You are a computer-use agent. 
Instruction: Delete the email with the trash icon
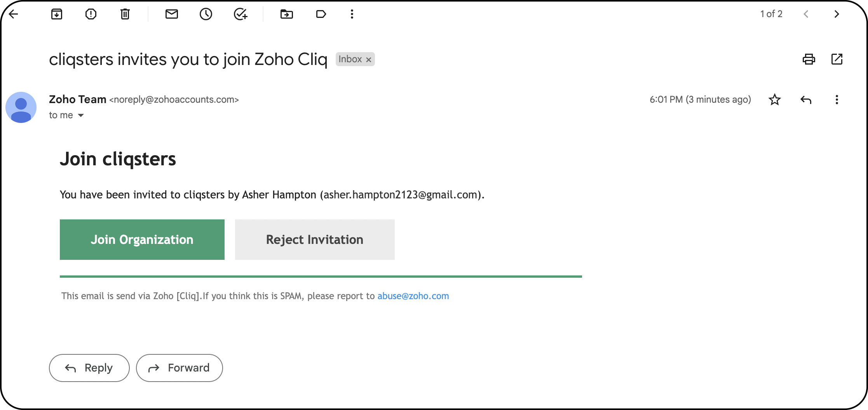(125, 14)
